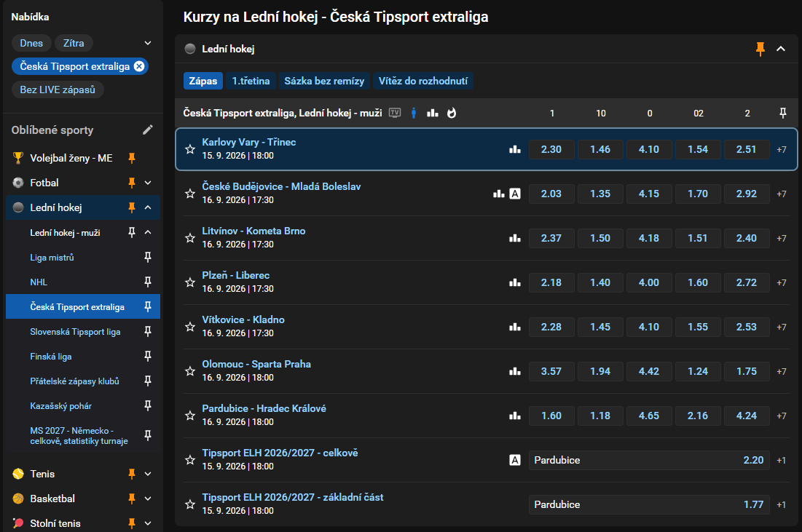Toggle pin for Tenis in sidebar
The image size is (802, 532).
[x=132, y=474]
